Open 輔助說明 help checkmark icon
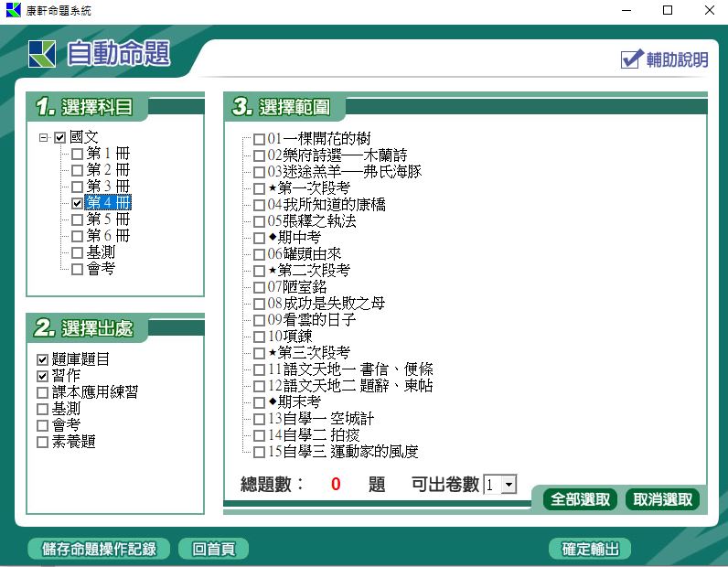 (x=631, y=59)
